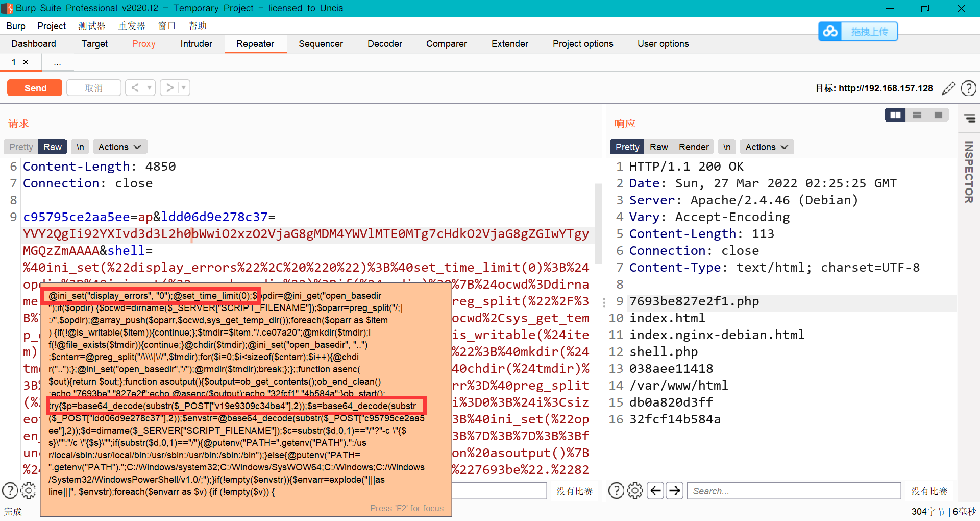Click the pane divider handle dots

604,302
